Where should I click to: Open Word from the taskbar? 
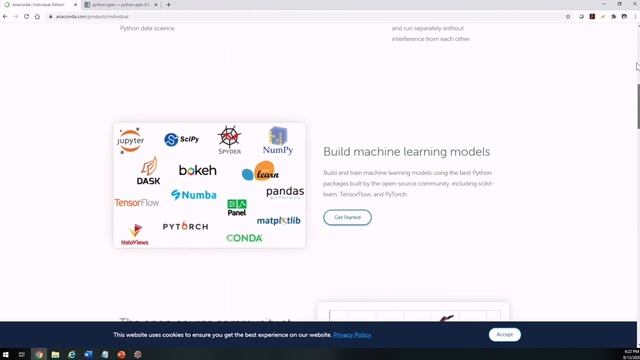click(88, 354)
